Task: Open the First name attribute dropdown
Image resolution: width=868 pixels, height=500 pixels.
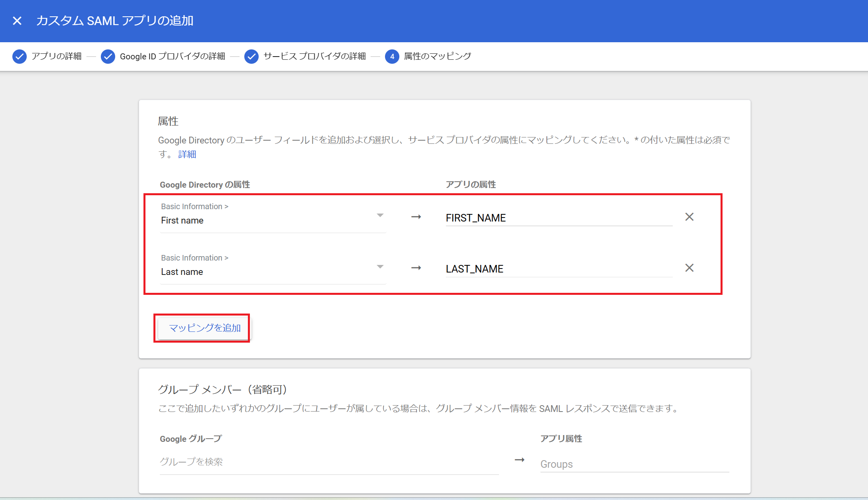Action: [x=380, y=216]
